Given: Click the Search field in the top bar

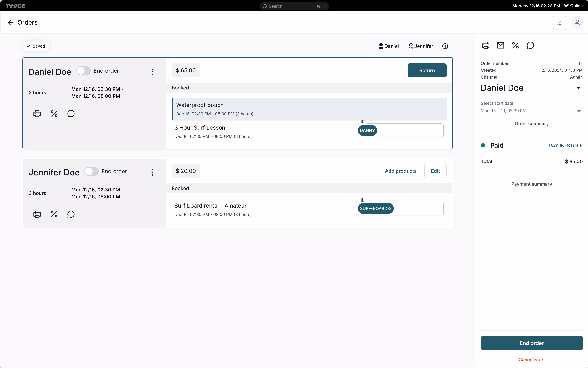Looking at the screenshot, I should (294, 6).
